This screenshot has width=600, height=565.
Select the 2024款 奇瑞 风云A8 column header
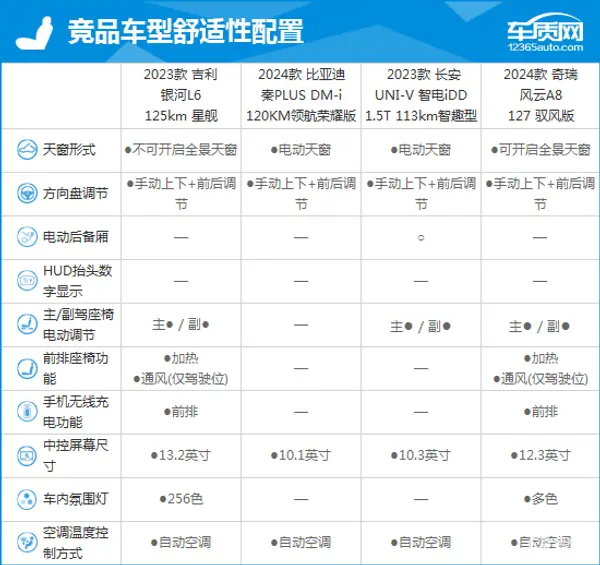point(541,95)
